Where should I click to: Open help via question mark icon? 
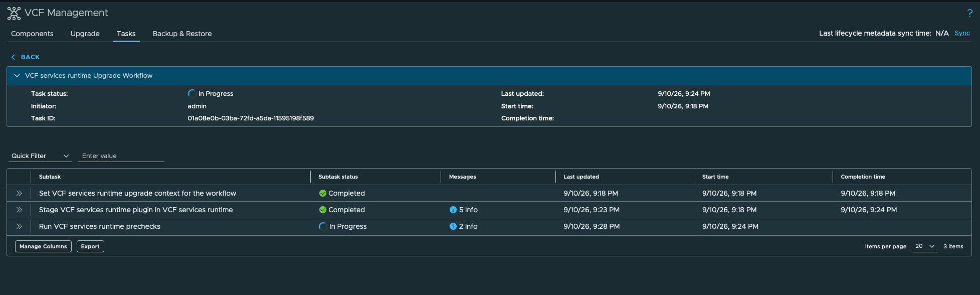(x=970, y=14)
